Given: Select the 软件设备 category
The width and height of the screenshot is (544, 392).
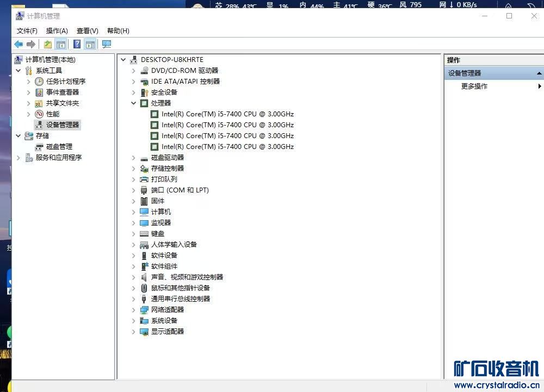Looking at the screenshot, I should 164,256.
